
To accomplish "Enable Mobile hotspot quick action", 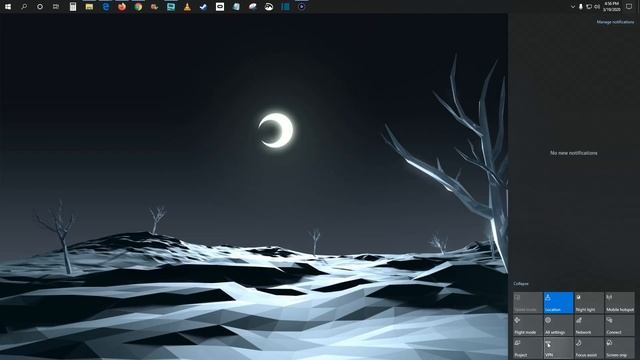I will [x=620, y=302].
